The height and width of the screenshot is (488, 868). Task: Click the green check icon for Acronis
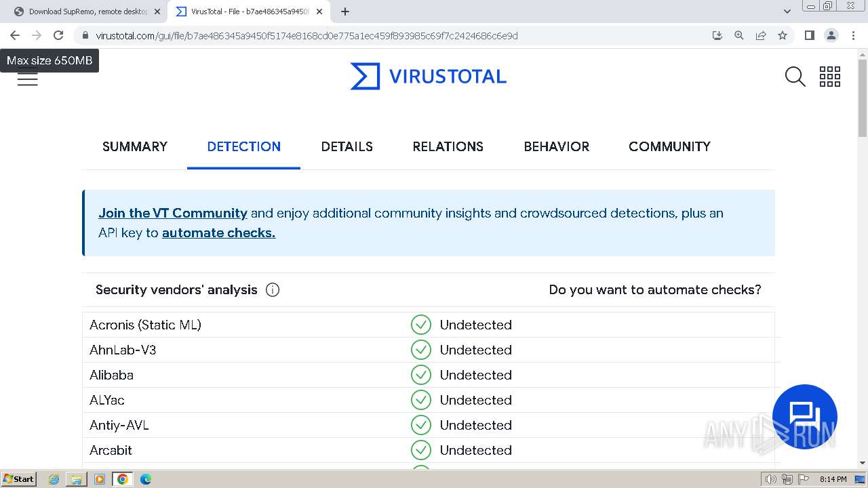421,325
